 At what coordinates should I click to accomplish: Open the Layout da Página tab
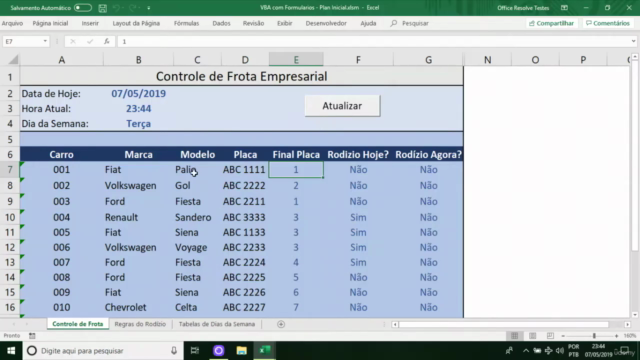136,23
